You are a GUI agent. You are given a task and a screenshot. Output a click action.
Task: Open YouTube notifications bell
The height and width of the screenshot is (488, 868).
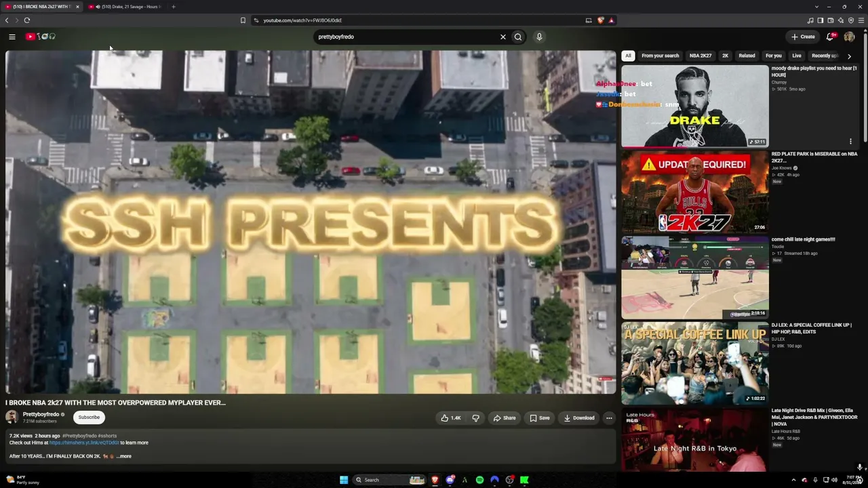(x=830, y=37)
